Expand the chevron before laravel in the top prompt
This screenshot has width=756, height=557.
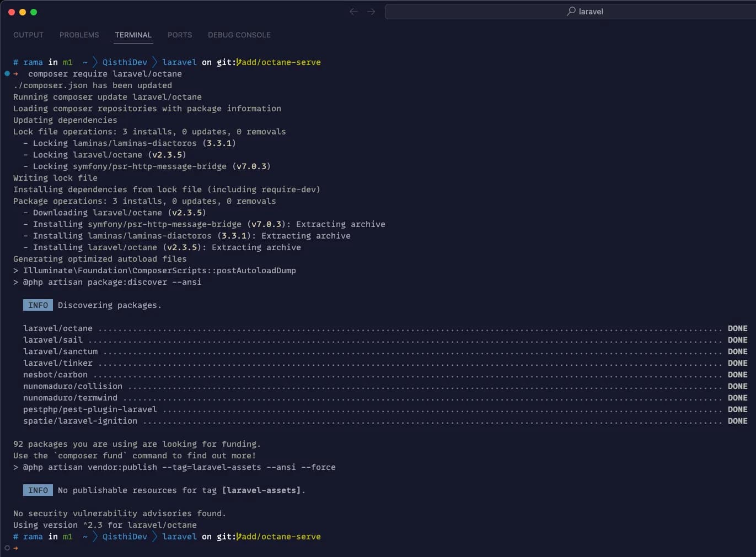(x=155, y=62)
